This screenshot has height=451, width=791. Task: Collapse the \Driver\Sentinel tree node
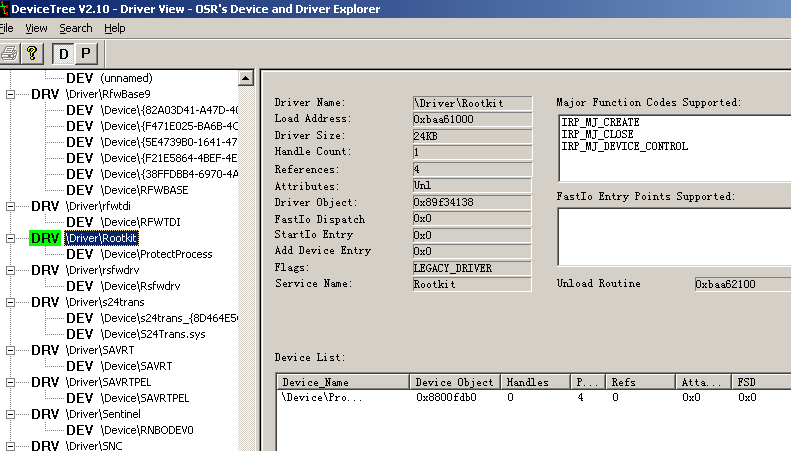(11, 414)
